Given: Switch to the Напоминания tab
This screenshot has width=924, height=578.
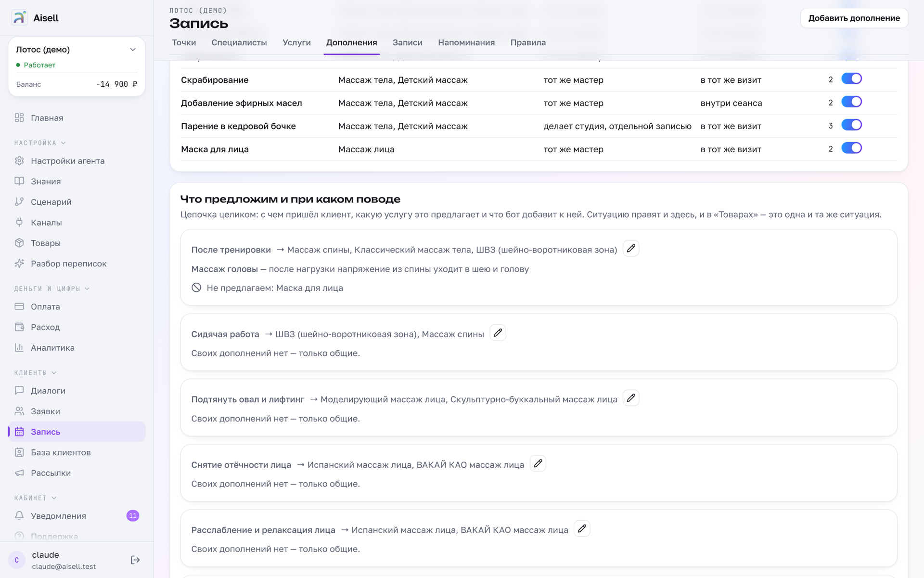Looking at the screenshot, I should [x=466, y=42].
